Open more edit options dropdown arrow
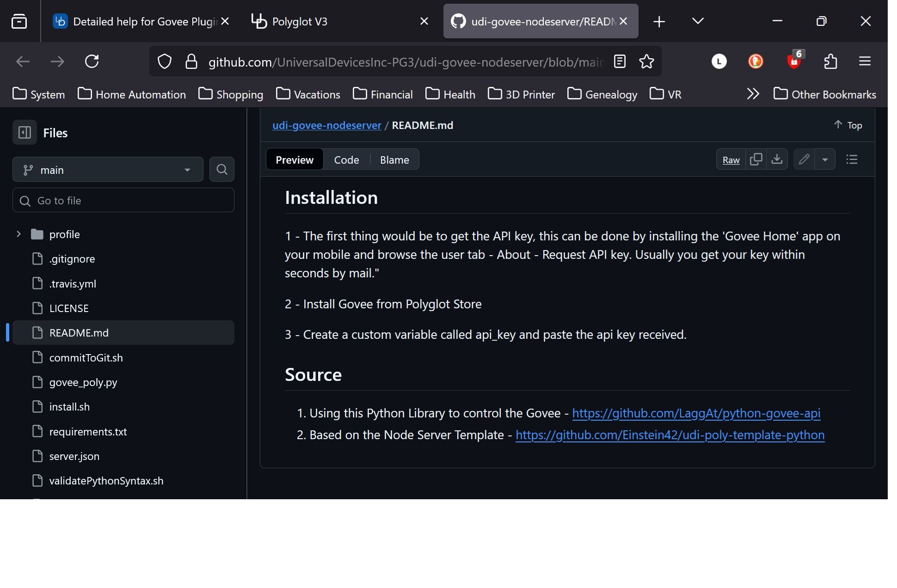The height and width of the screenshot is (588, 897). click(825, 159)
